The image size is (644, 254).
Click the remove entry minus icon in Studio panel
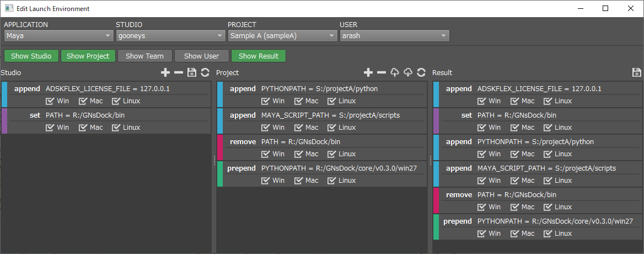coord(179,72)
